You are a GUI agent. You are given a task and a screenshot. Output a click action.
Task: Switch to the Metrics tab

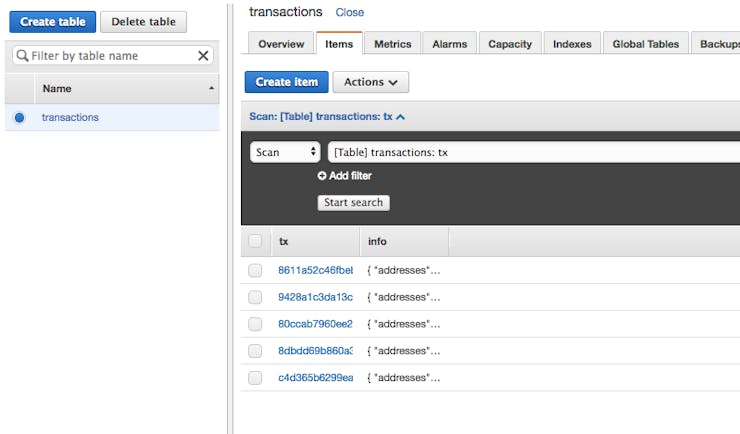point(393,44)
